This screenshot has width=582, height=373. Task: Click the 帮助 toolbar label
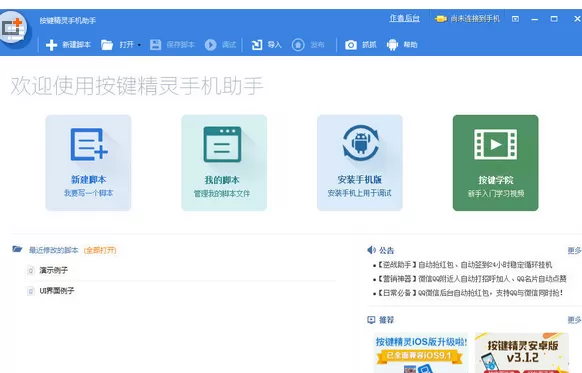point(411,45)
